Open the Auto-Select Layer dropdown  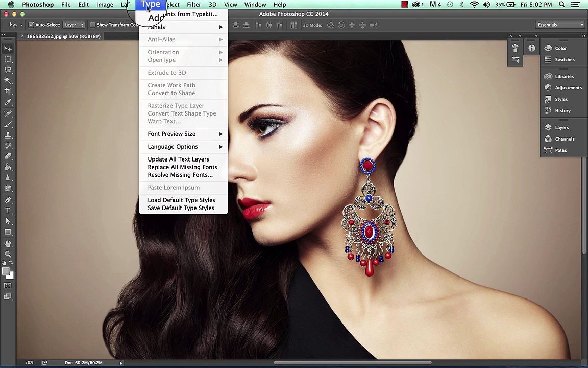(x=74, y=25)
